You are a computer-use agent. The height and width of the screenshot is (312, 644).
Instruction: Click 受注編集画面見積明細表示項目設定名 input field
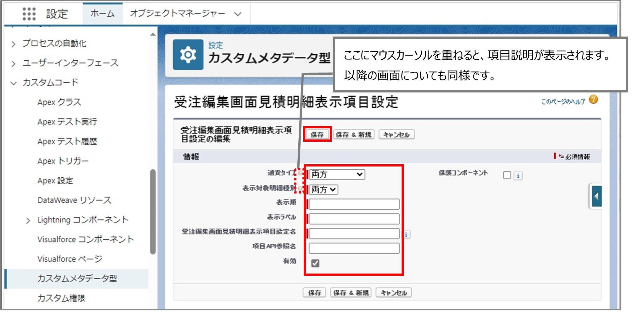354,234
